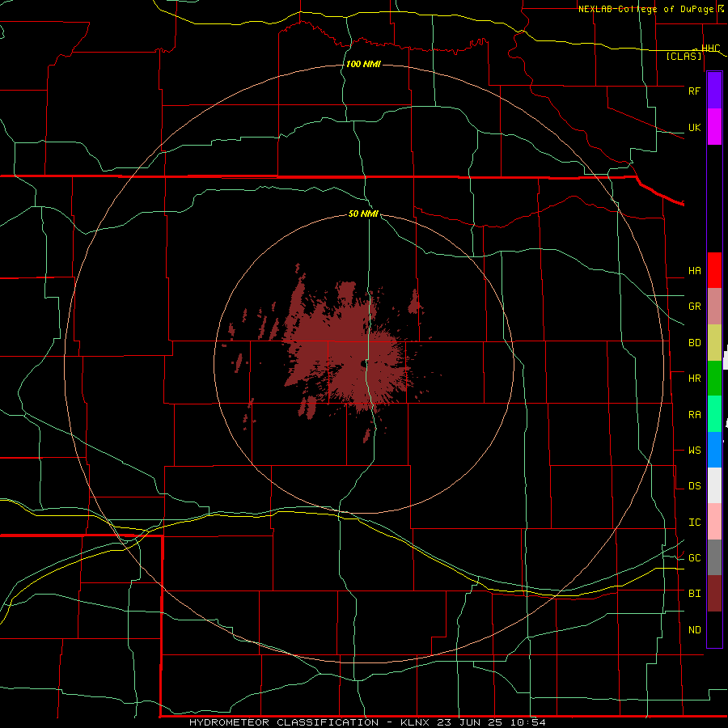Click the 'NEXLAB-College of DuPage' credit text
This screenshot has height=728, width=728.
click(645, 9)
